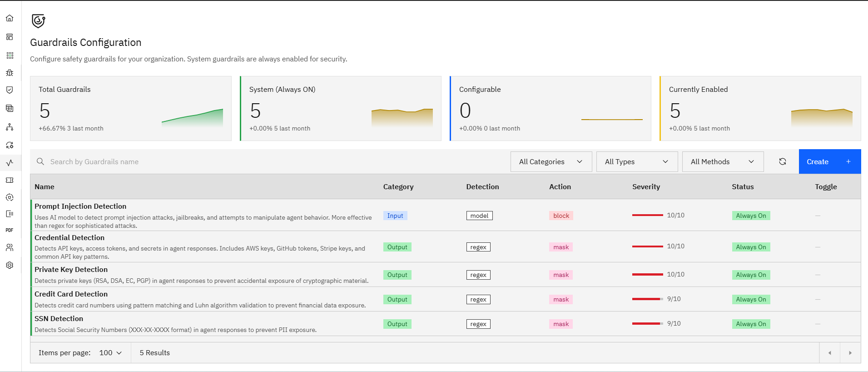Open the users icon in sidebar
The width and height of the screenshot is (868, 372).
point(10,247)
